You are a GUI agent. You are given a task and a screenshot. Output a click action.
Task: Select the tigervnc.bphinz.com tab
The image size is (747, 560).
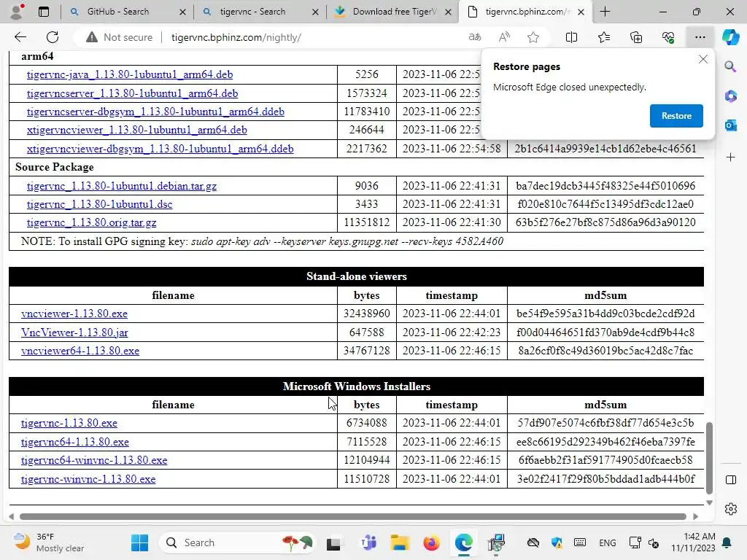[524, 12]
